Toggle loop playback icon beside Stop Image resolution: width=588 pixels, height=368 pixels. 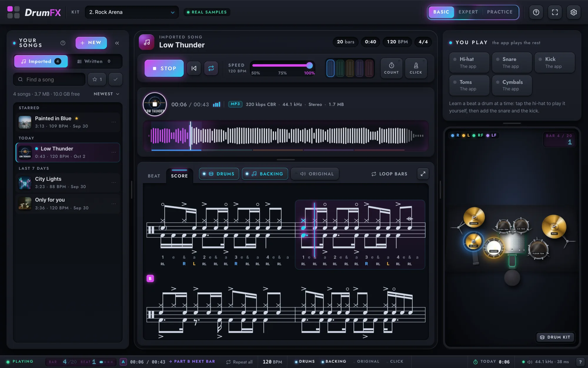click(211, 68)
